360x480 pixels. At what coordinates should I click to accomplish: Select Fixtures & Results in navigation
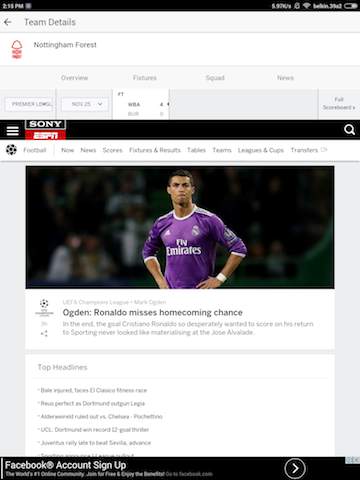tap(155, 150)
